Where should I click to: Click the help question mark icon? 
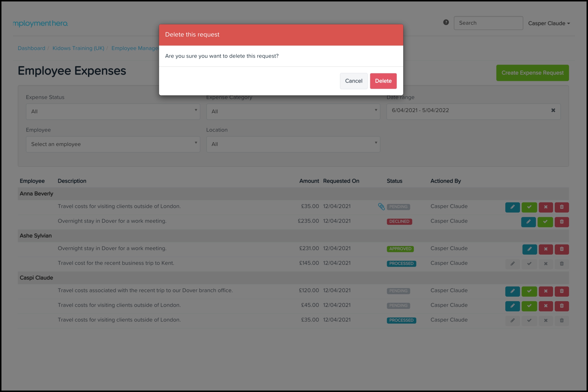click(x=446, y=22)
